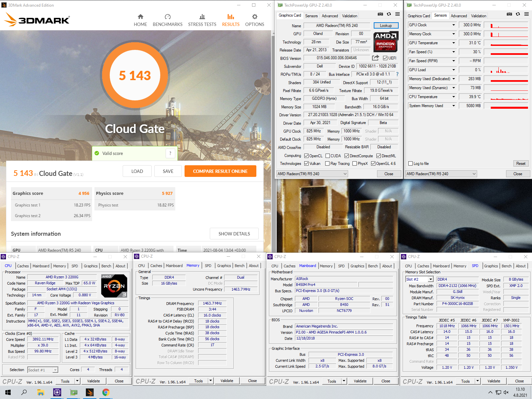Click the Ryzen 3 logo in CPU-Z
The image size is (532, 399).
114,286
